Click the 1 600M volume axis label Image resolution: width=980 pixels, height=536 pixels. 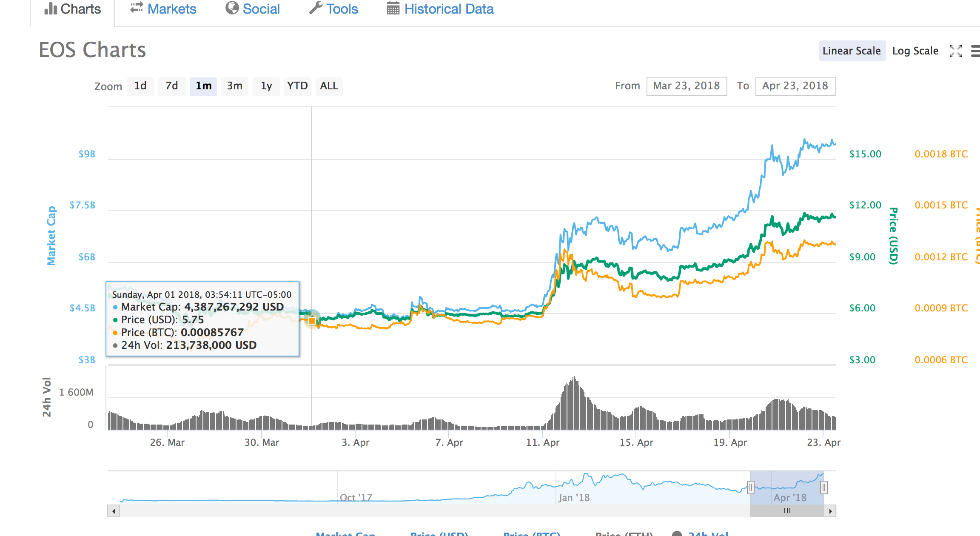point(76,392)
